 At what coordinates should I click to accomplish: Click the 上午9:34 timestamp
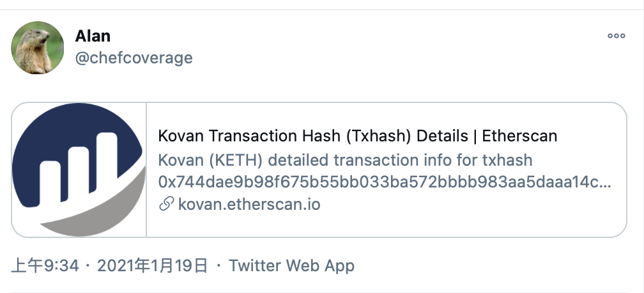[x=45, y=266]
